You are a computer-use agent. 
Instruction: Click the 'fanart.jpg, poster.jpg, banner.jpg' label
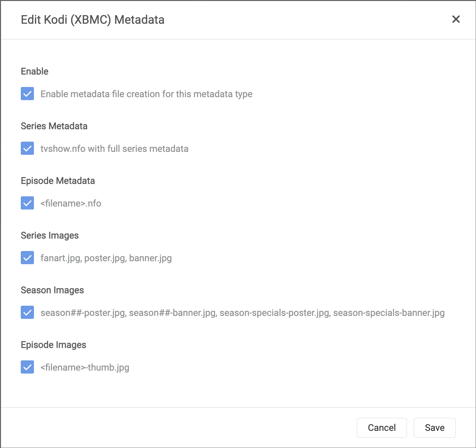(x=106, y=258)
